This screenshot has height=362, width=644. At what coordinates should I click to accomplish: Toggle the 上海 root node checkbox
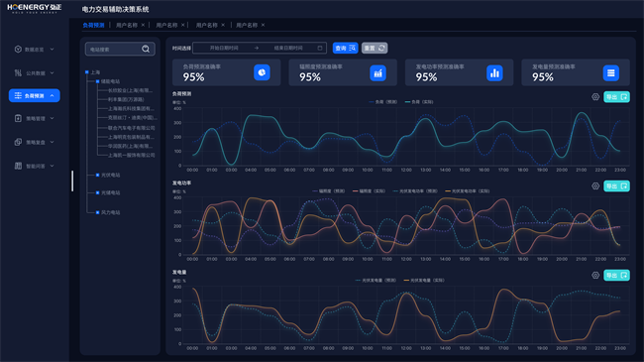[x=86, y=72]
